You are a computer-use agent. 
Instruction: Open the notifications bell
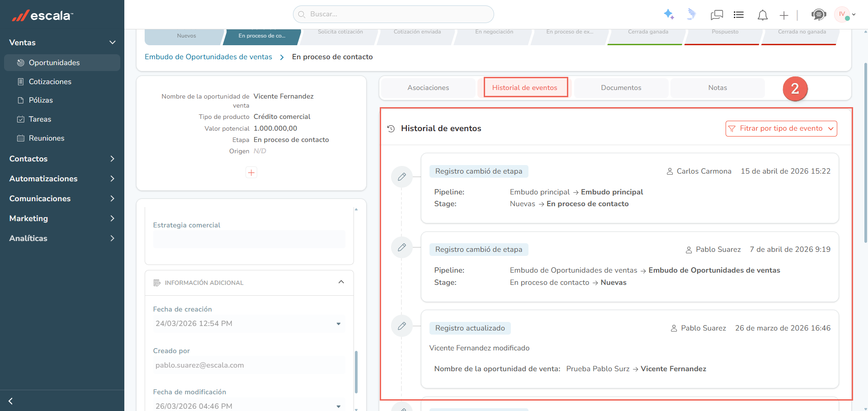tap(762, 15)
